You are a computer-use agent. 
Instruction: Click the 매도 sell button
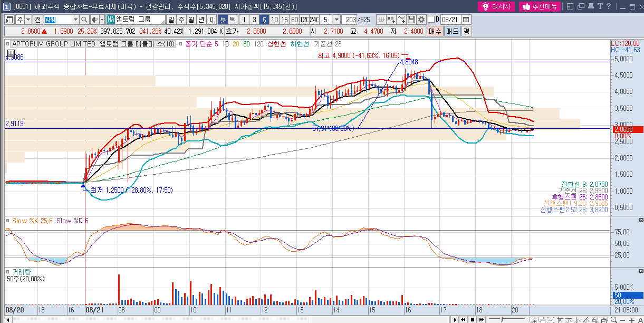click(x=453, y=31)
